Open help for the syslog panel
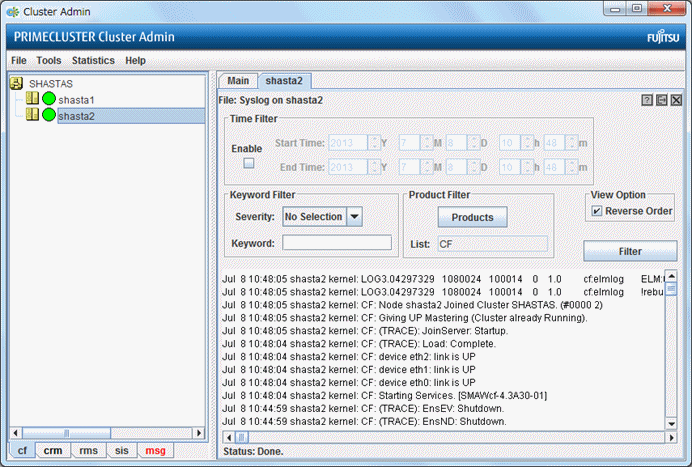Screen dimensions: 692x467 tap(647, 100)
